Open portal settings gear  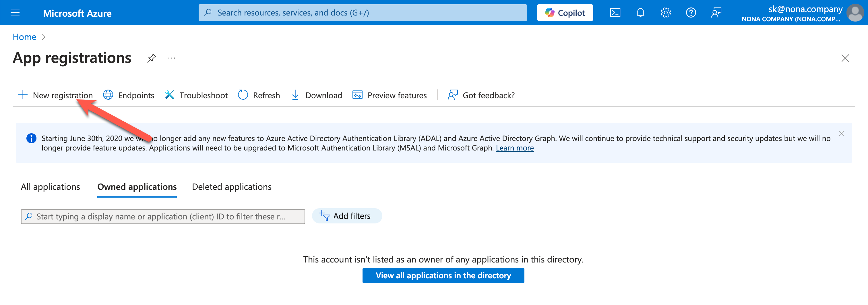point(665,13)
